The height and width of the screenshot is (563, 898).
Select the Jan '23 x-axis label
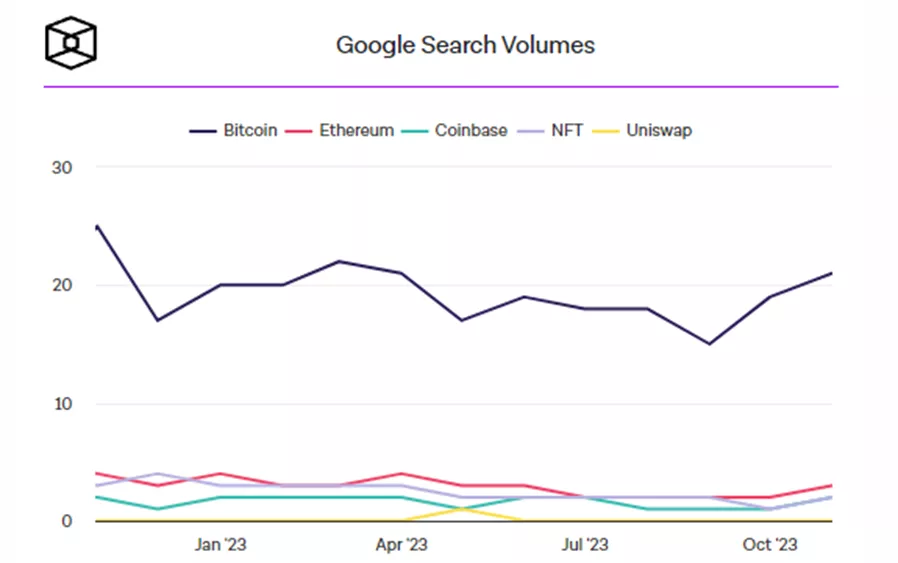tap(220, 545)
